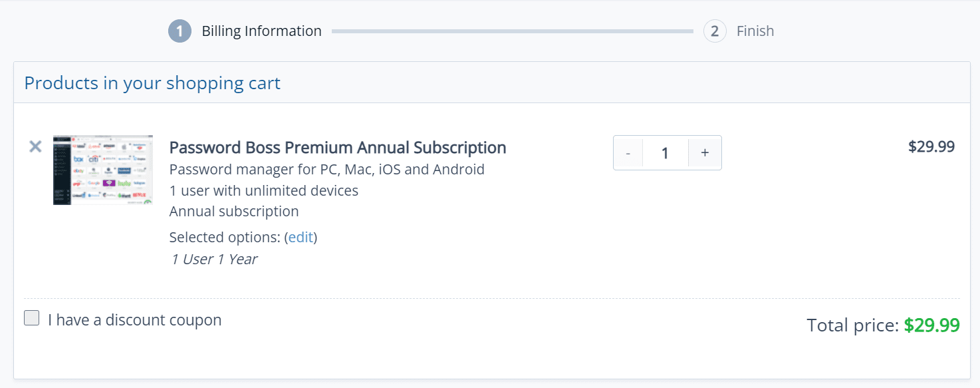The image size is (980, 388).
Task: Click the quantity input field showing 1
Action: (x=666, y=153)
